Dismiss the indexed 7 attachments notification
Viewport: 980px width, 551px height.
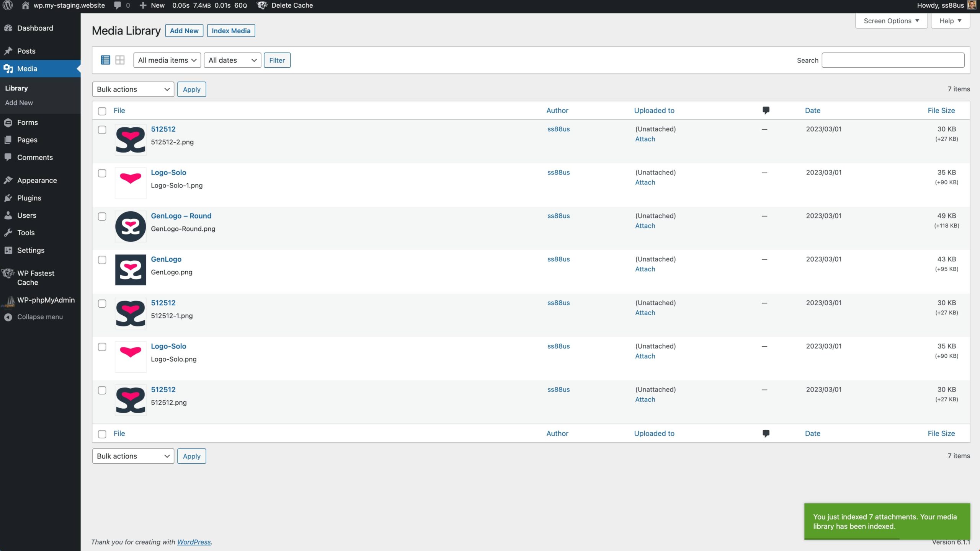tap(887, 521)
